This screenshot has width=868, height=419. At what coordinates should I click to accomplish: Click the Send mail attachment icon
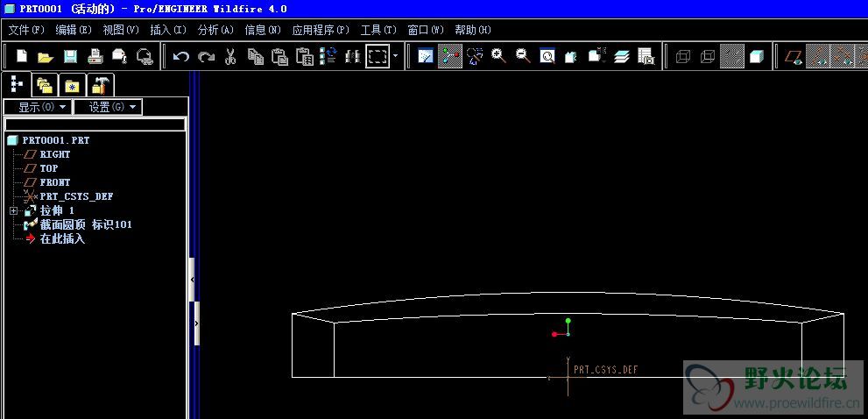[x=120, y=56]
